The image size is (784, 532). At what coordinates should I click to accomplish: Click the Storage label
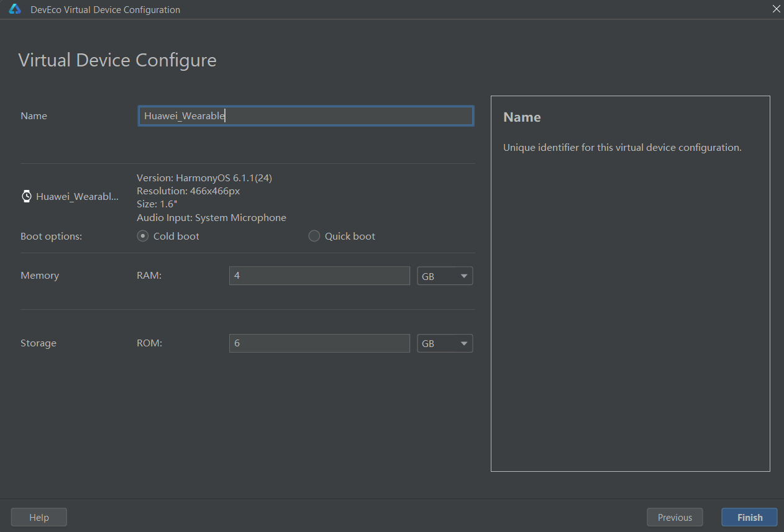pos(39,343)
